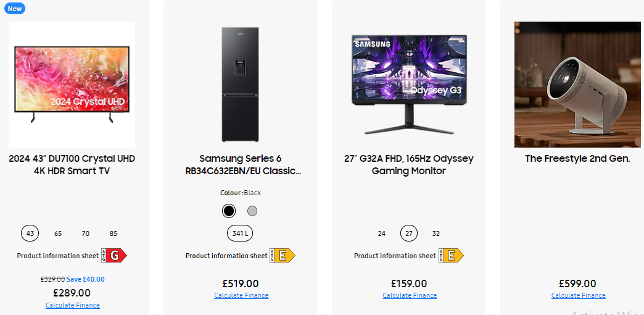Click the energy rating G label icon

coord(114,256)
